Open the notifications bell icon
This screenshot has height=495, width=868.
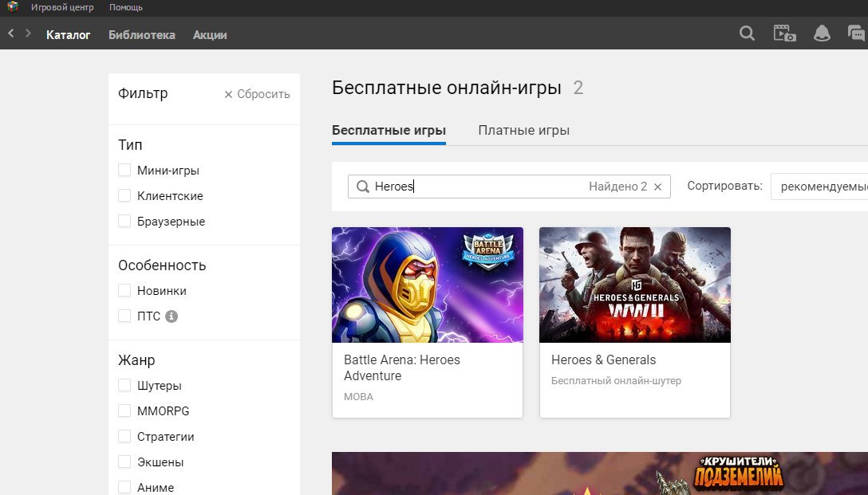coord(822,33)
